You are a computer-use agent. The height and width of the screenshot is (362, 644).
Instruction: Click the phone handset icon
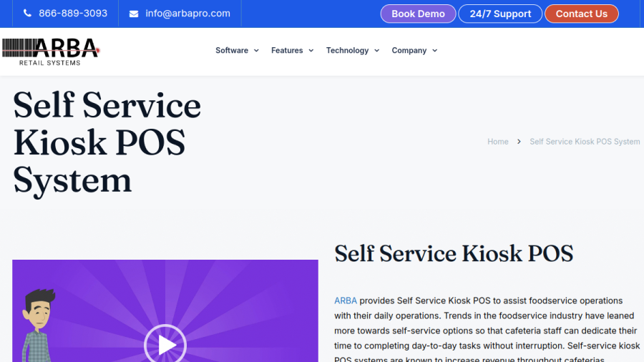[27, 13]
